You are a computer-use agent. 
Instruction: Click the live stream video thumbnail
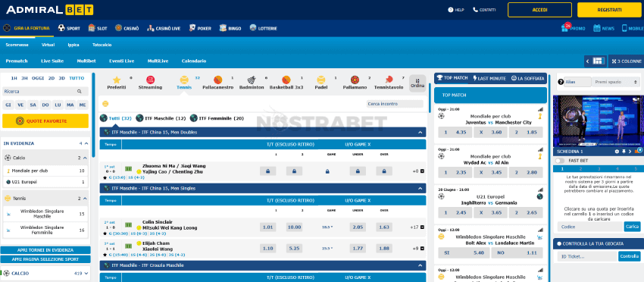[x=598, y=121]
